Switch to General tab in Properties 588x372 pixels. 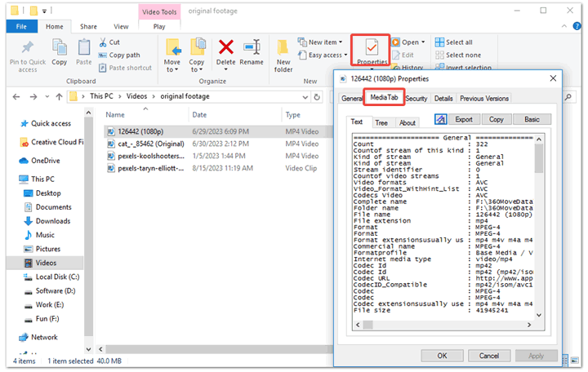[x=351, y=99]
